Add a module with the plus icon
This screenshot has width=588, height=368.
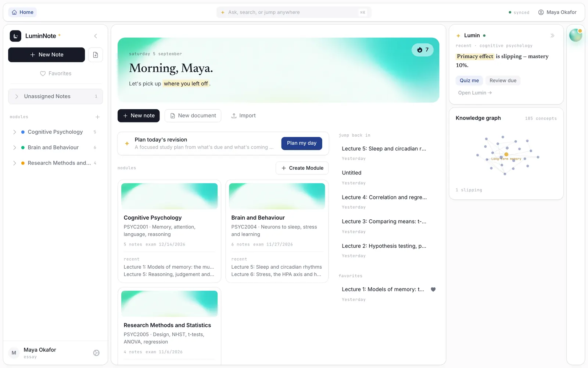[x=97, y=117]
